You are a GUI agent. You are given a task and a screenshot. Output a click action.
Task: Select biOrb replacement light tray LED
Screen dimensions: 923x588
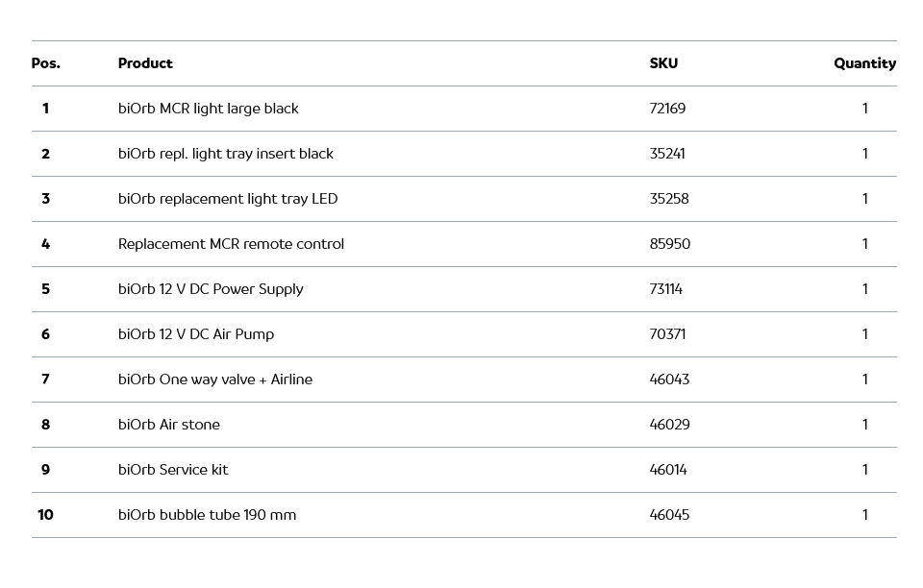pyautogui.click(x=227, y=199)
